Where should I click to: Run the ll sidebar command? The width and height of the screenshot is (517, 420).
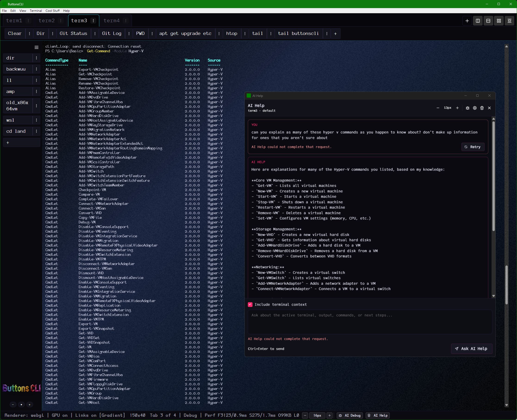click(x=18, y=80)
